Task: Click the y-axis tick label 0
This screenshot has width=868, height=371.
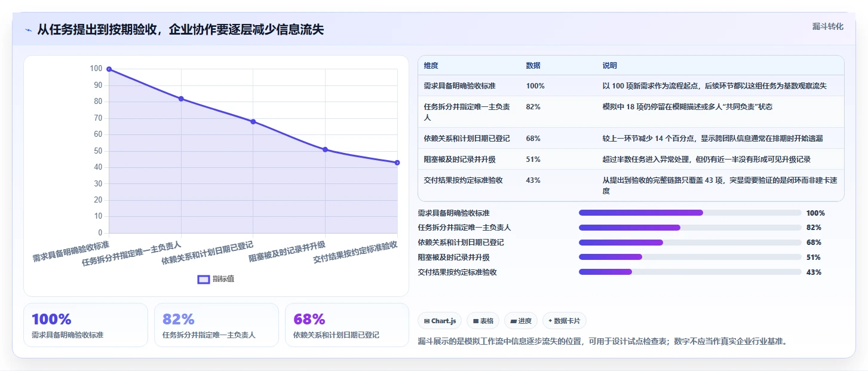Action: (x=100, y=232)
